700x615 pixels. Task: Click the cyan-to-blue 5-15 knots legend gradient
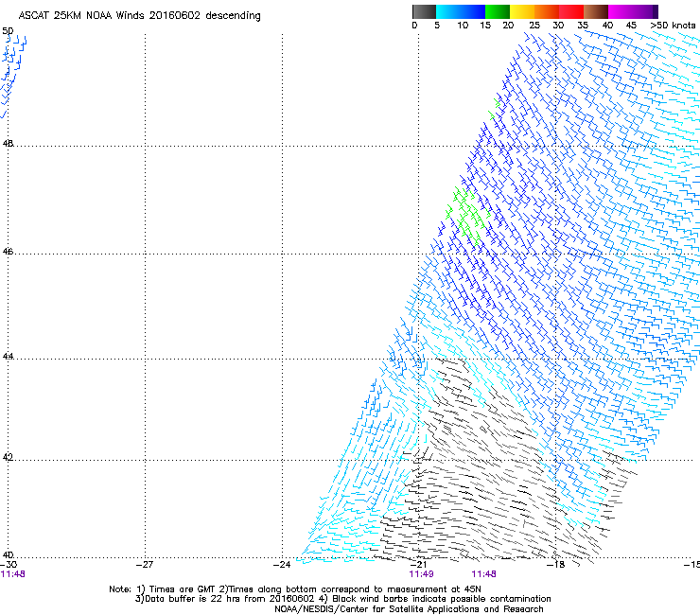pos(461,11)
